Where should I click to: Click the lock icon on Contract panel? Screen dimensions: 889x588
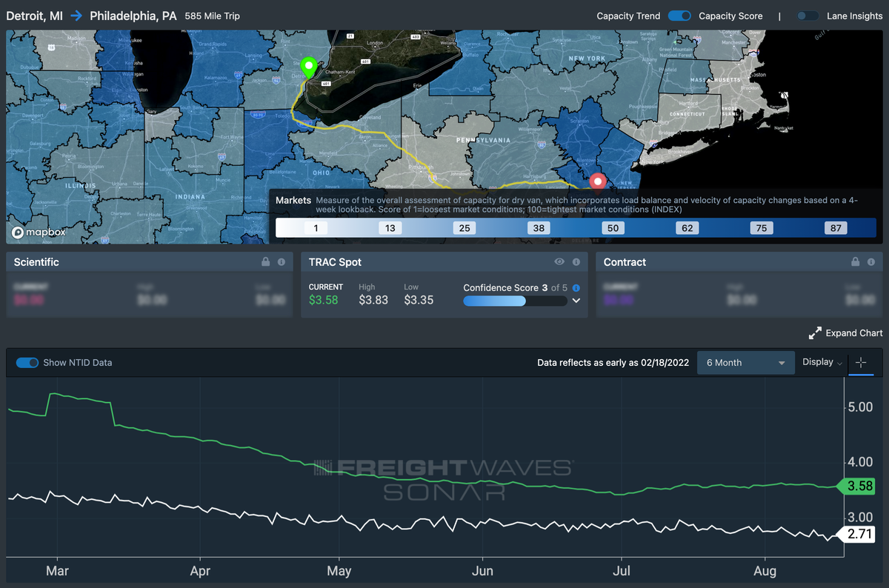click(x=856, y=262)
